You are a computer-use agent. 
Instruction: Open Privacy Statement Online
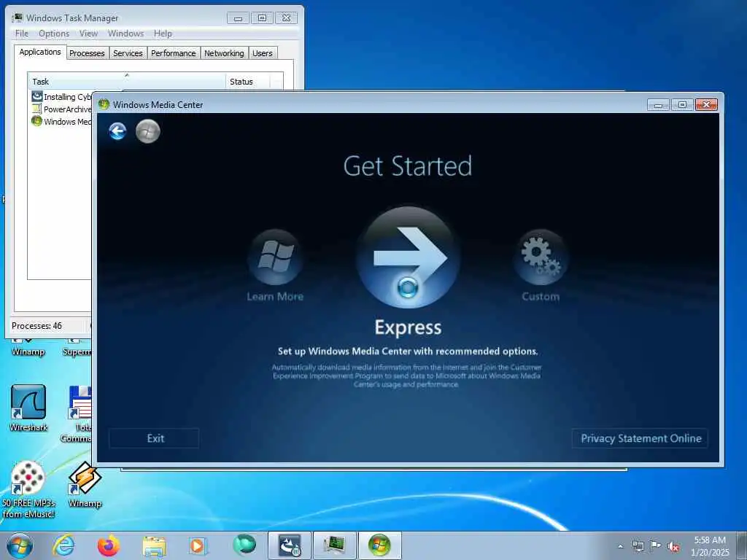coord(640,438)
